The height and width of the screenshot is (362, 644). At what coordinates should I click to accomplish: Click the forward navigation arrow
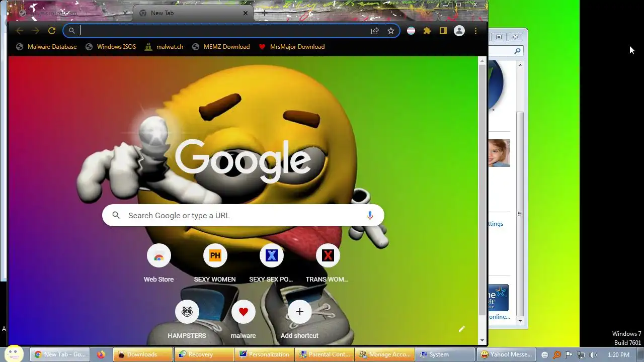click(x=35, y=31)
